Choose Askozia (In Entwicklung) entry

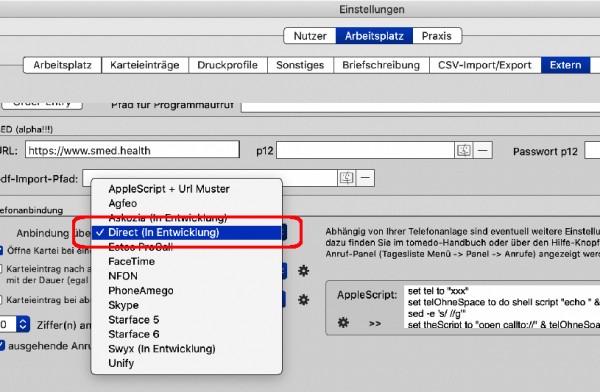click(186, 218)
